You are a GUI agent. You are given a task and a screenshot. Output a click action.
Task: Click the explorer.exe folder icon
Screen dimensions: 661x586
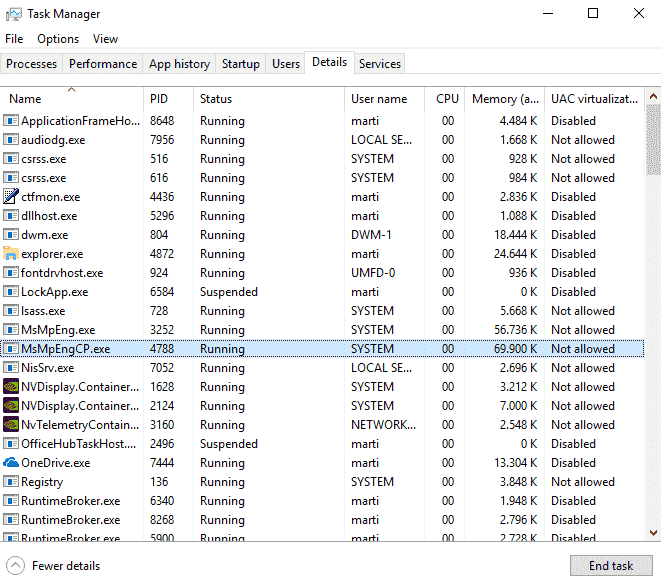(11, 253)
